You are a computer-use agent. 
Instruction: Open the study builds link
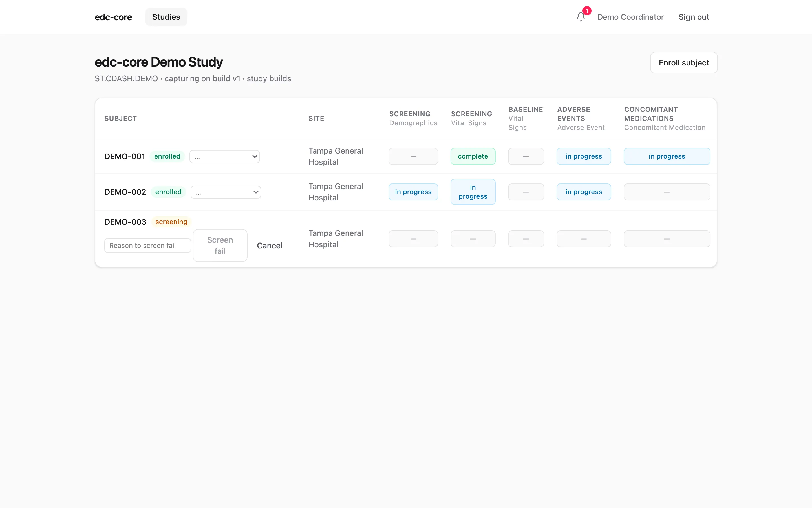[x=269, y=79]
